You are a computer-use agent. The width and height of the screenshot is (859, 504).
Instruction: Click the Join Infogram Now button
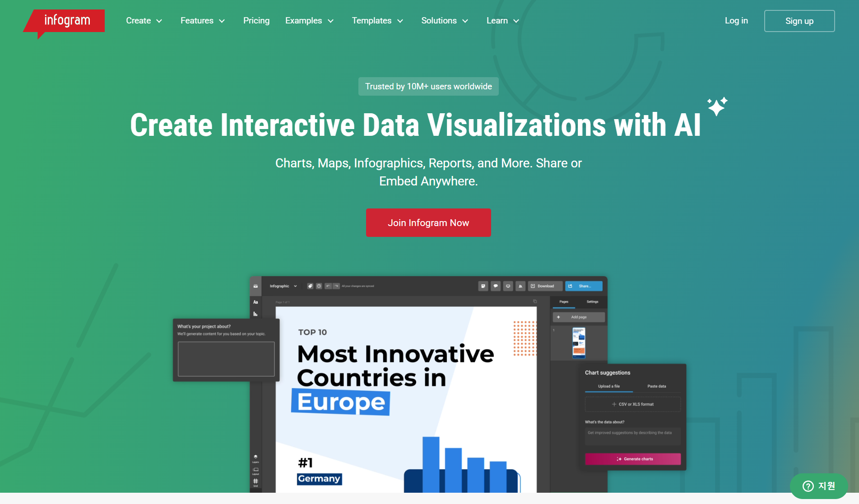coord(428,222)
